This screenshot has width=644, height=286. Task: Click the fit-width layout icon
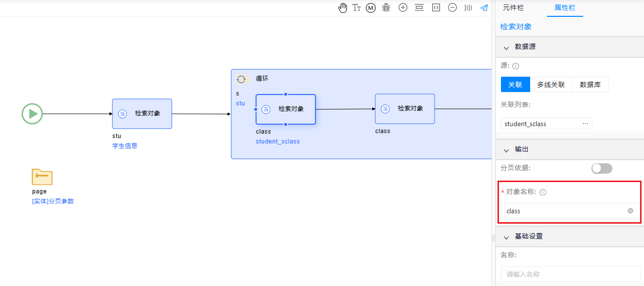(419, 8)
